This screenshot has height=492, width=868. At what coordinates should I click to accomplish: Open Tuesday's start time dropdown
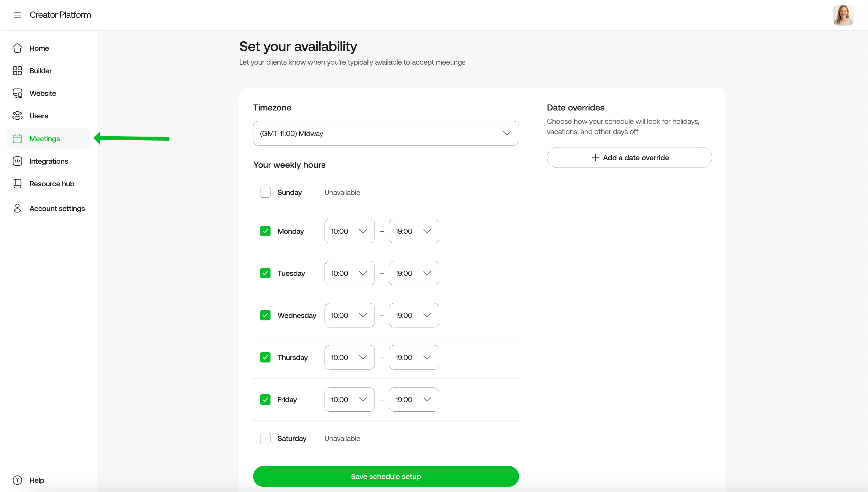(349, 273)
